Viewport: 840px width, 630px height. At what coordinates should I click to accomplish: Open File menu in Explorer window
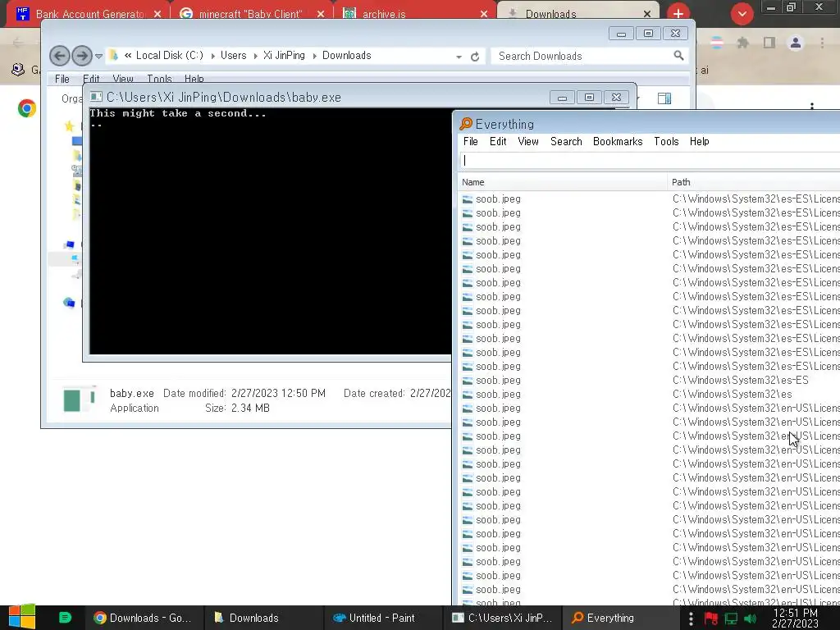tap(62, 79)
